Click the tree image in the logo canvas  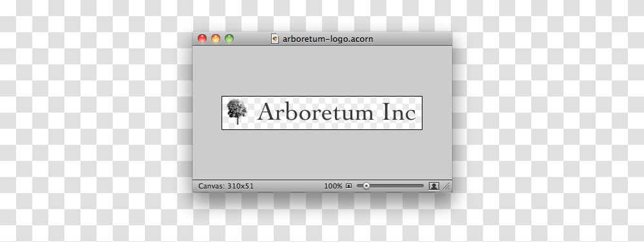[x=237, y=111]
